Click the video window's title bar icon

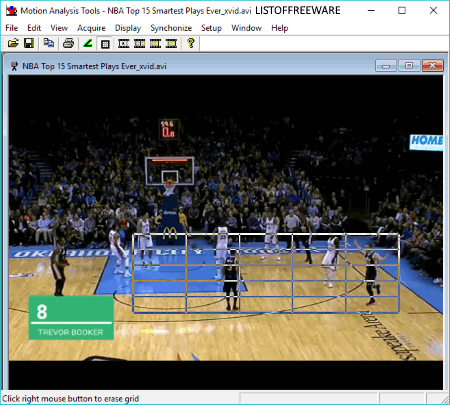(14, 66)
